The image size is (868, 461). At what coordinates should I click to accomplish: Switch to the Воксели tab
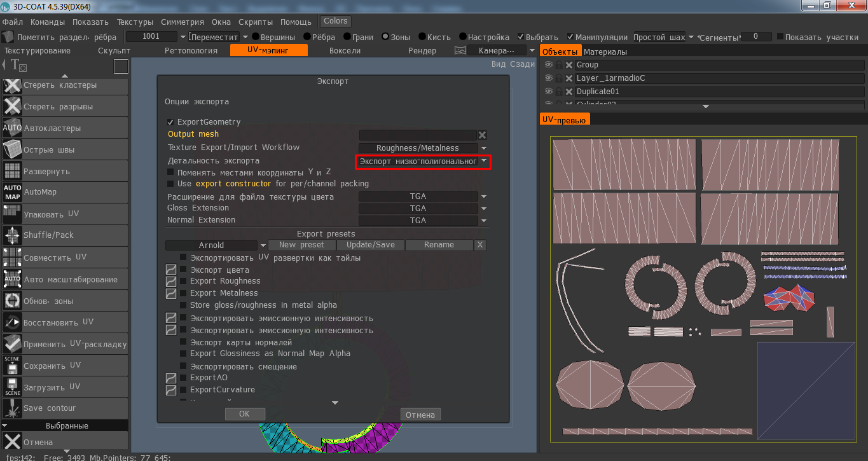click(345, 50)
